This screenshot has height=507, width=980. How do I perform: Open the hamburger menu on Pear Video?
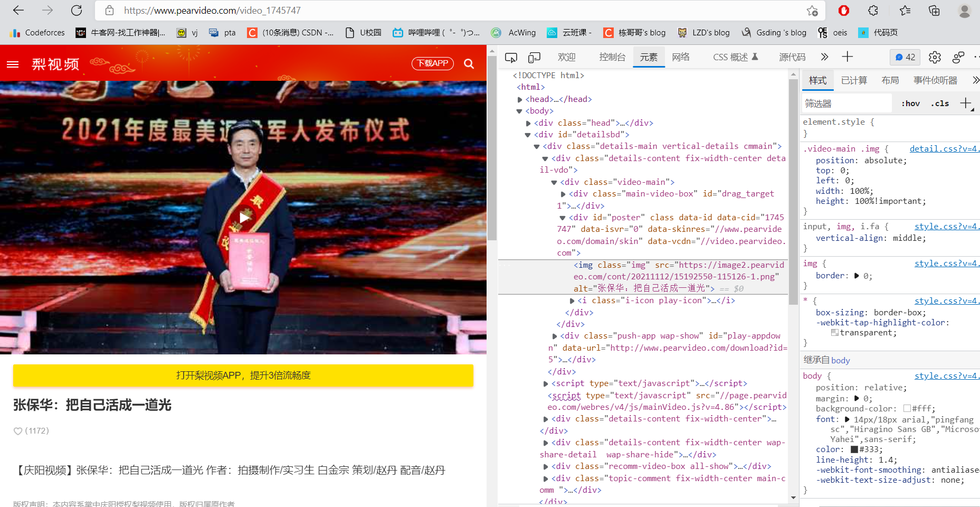coord(13,64)
